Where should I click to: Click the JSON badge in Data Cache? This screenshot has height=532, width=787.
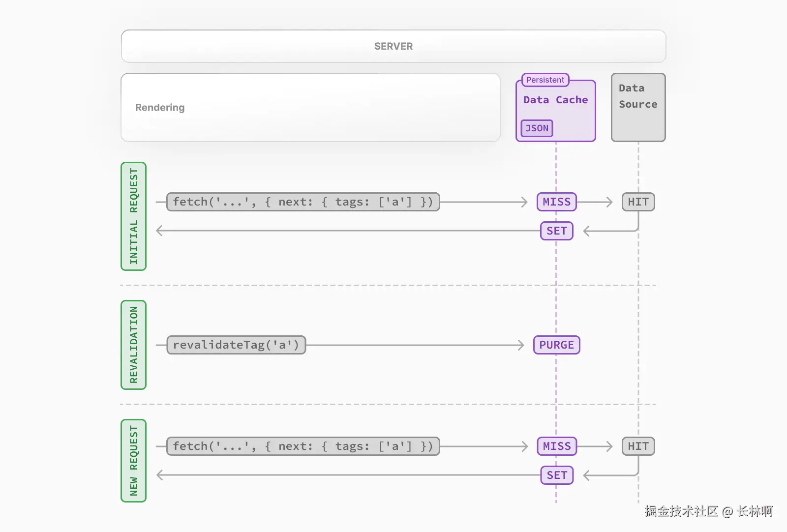537,128
